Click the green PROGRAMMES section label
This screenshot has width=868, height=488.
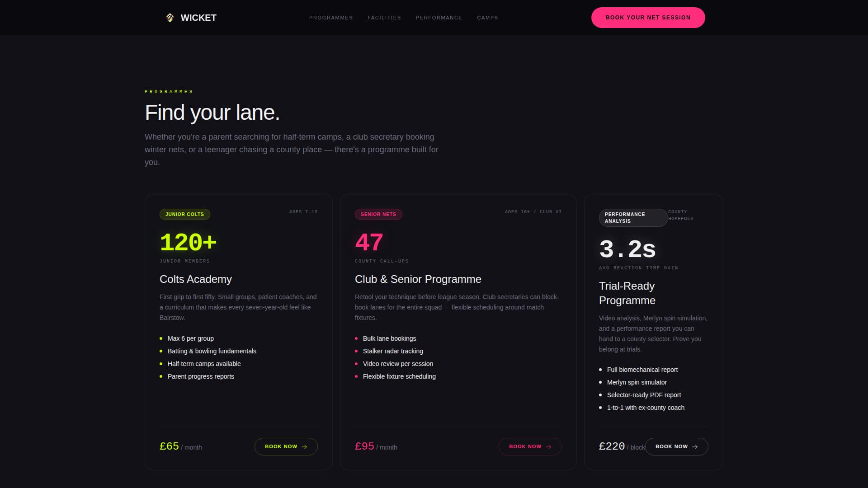169,92
